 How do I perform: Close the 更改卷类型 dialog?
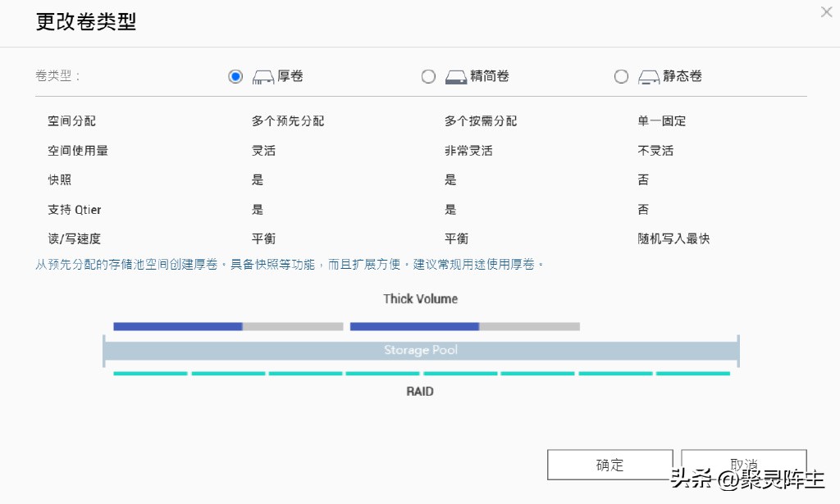[x=825, y=11]
